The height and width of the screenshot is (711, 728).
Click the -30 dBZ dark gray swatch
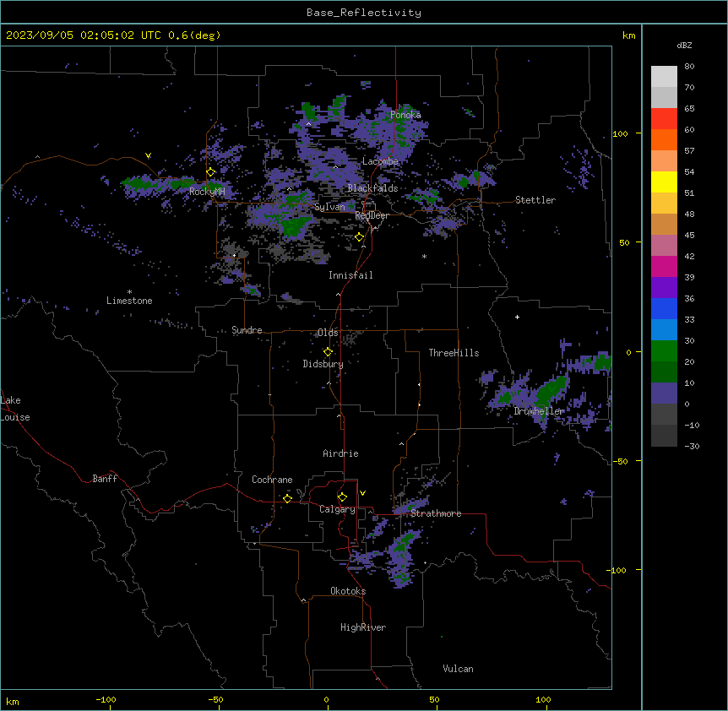coord(664,436)
